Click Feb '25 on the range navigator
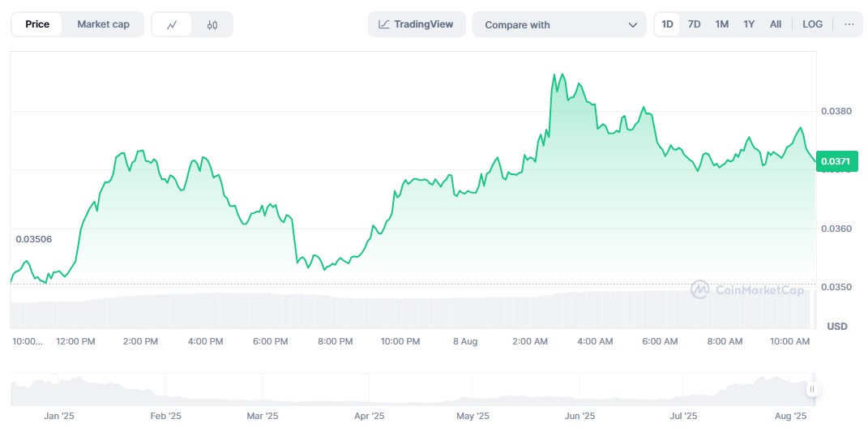The height and width of the screenshot is (432, 868). point(166,416)
